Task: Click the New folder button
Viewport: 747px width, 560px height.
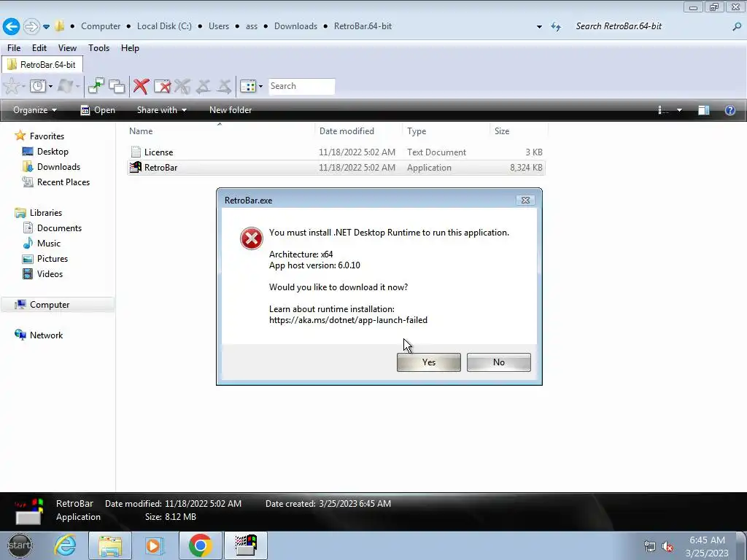Action: [x=231, y=110]
